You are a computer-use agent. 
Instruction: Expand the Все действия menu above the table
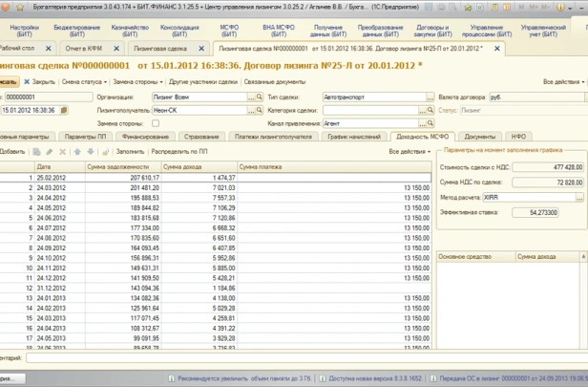(x=409, y=152)
